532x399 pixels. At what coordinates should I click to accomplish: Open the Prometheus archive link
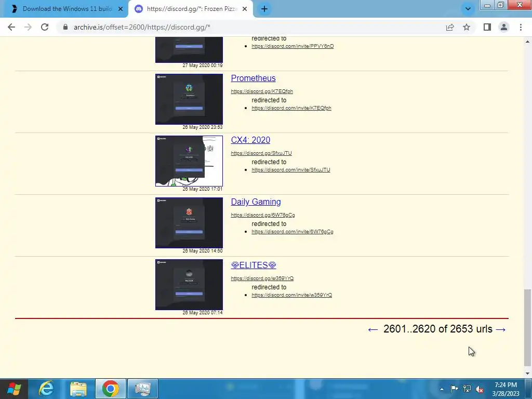tap(253, 78)
